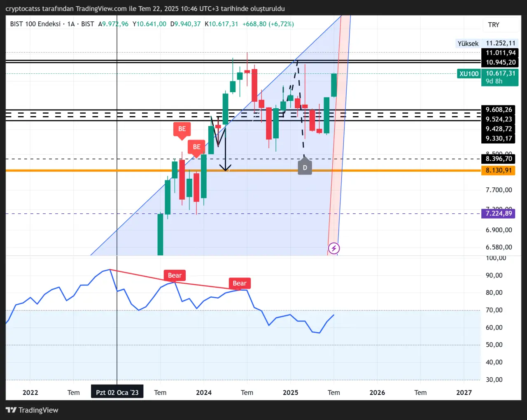Screen dimensions: 527x420
Task: Open the gray D dividend marker
Action: pyautogui.click(x=305, y=167)
